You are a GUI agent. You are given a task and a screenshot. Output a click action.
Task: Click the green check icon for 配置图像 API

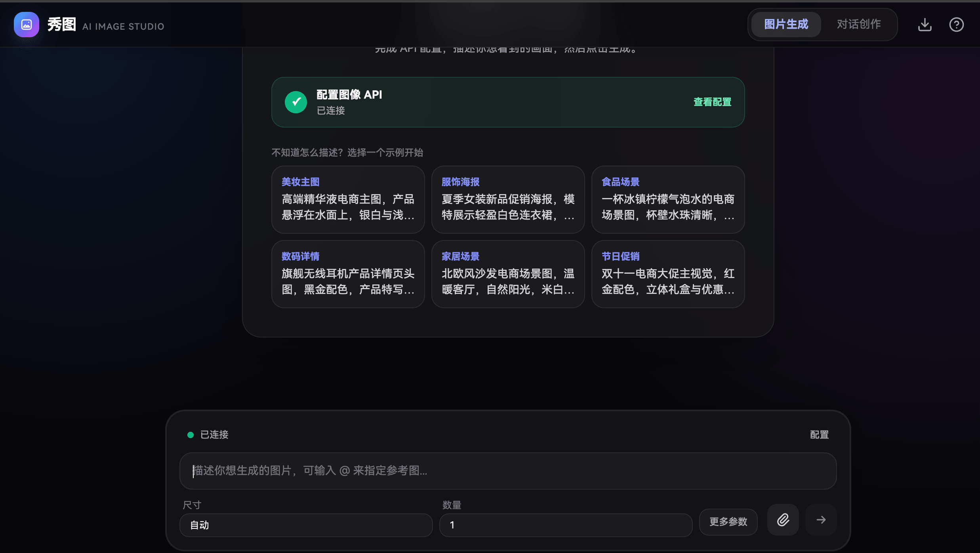pos(296,102)
